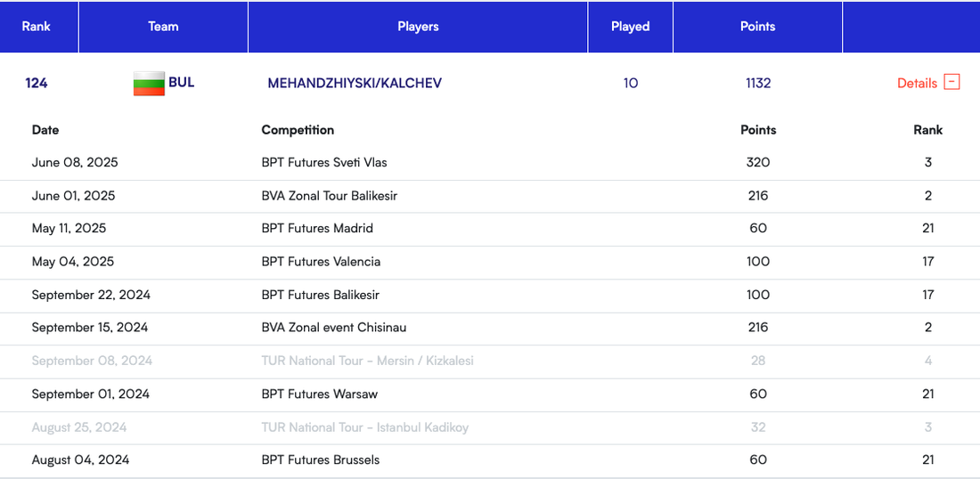
Task: Click BPT Futures Balikesir competition
Action: point(323,295)
